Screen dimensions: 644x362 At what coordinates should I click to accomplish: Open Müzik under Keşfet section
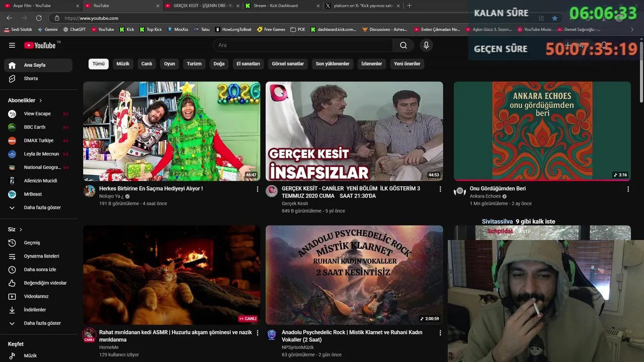(38, 355)
